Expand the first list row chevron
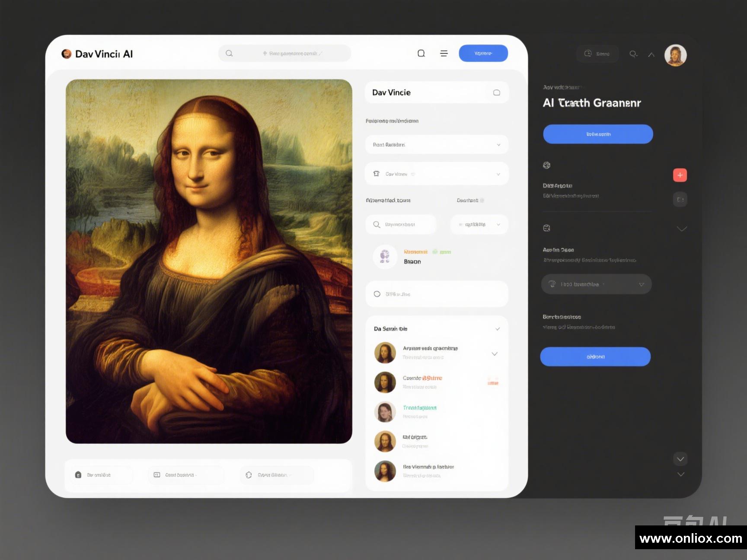The width and height of the screenshot is (747, 560). 495,354
